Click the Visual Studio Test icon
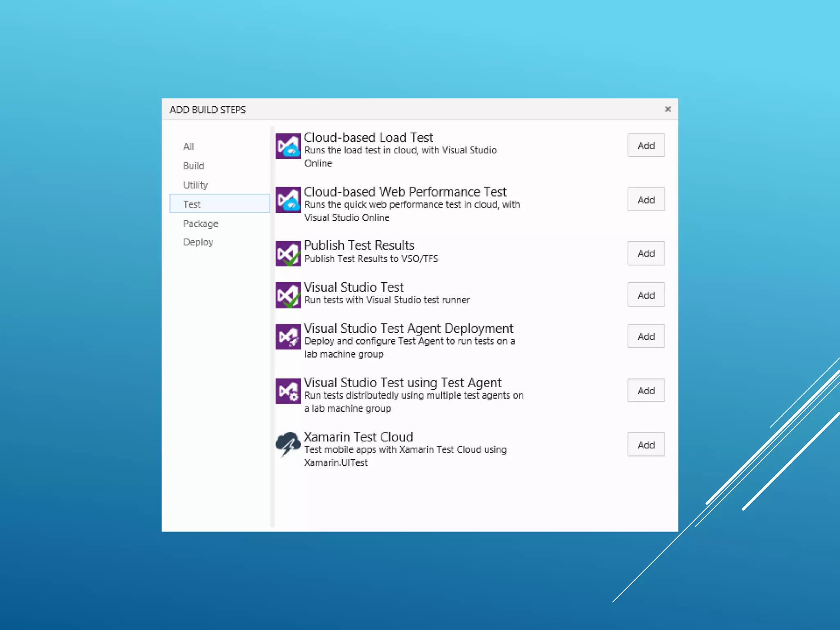 pos(288,295)
